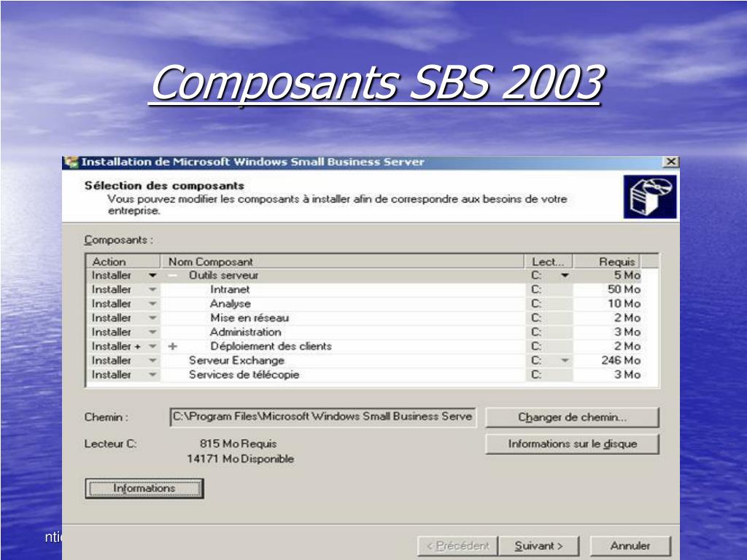Click the Composants SBS 2003 slide title
Viewport: 747px width, 560px height.
tap(375, 83)
